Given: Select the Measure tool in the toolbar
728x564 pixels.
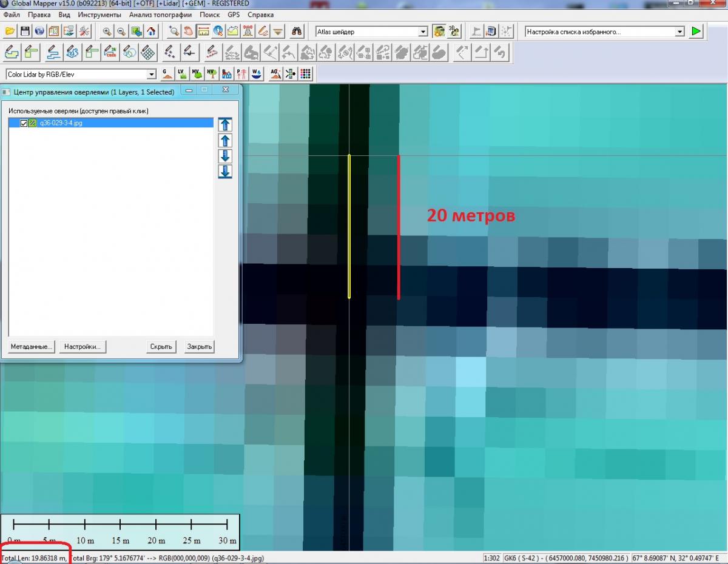Looking at the screenshot, I should pos(203,31).
